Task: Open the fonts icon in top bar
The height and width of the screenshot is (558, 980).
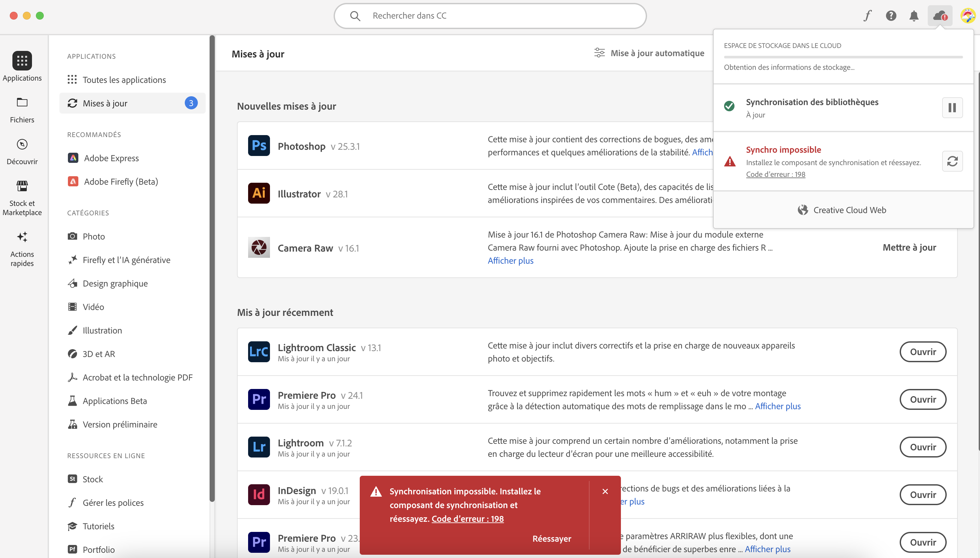Action: pyautogui.click(x=868, y=16)
